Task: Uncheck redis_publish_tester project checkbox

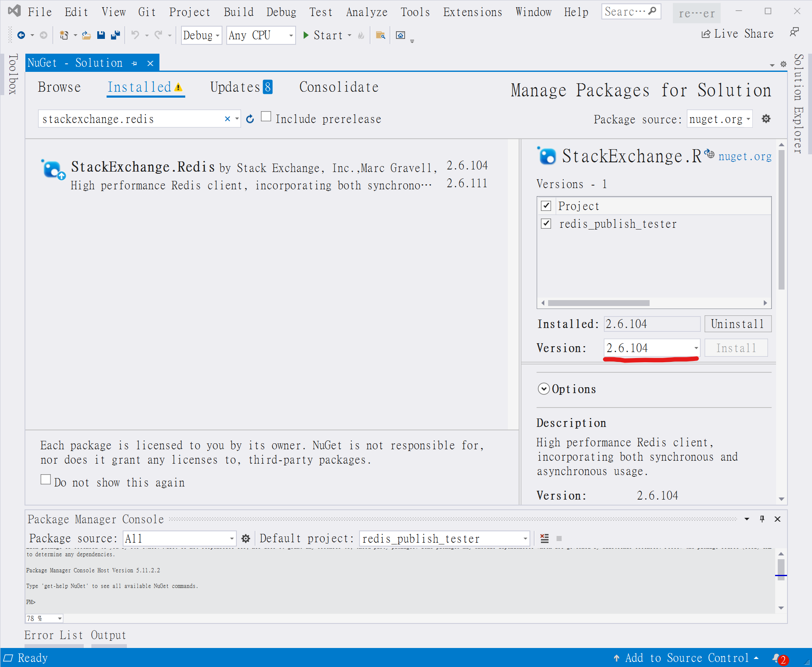Action: coord(546,224)
